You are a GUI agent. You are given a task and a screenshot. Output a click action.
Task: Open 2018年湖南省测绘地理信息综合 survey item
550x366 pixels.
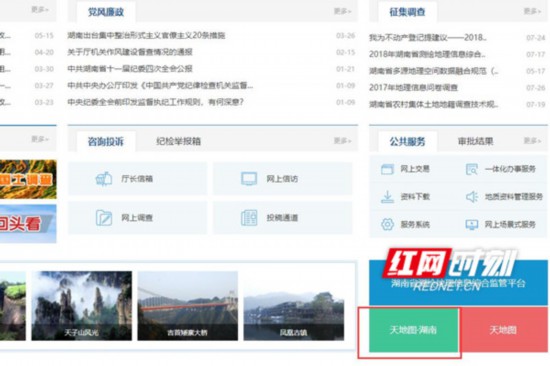(x=428, y=54)
